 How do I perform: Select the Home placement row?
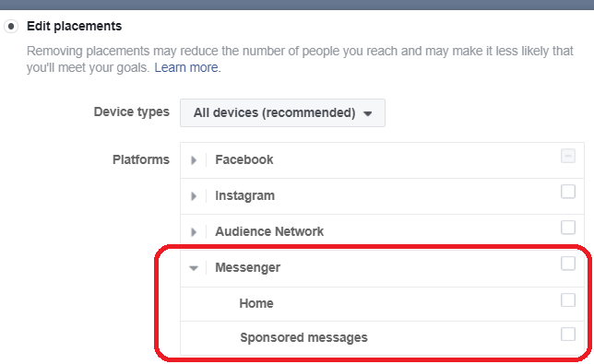pos(382,304)
